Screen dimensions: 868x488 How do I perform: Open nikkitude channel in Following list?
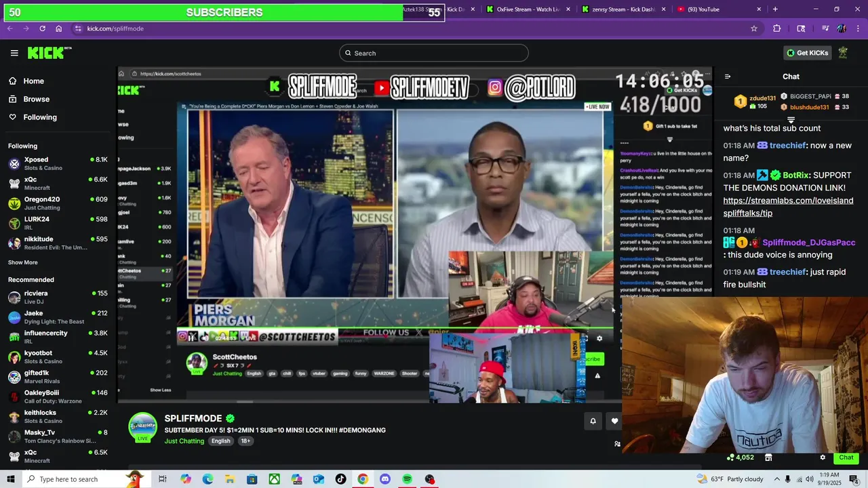[x=58, y=243]
